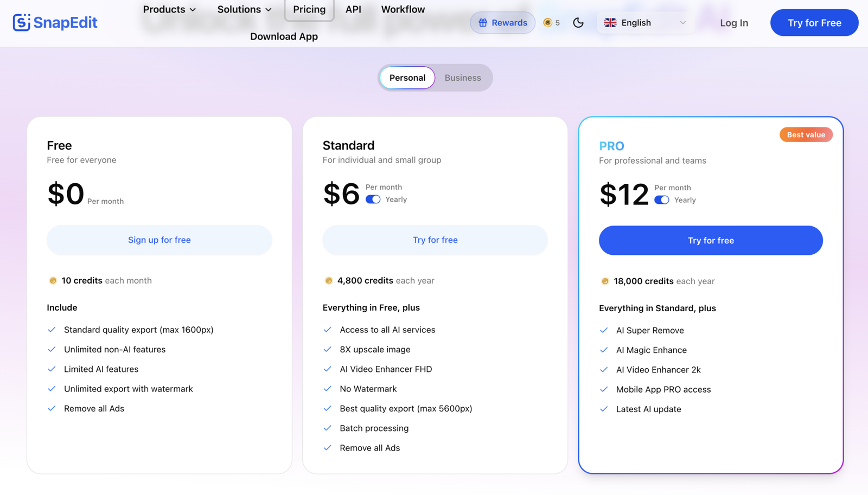The image size is (868, 495).
Task: Click 'For professional and teams' subtitle
Action: (653, 160)
